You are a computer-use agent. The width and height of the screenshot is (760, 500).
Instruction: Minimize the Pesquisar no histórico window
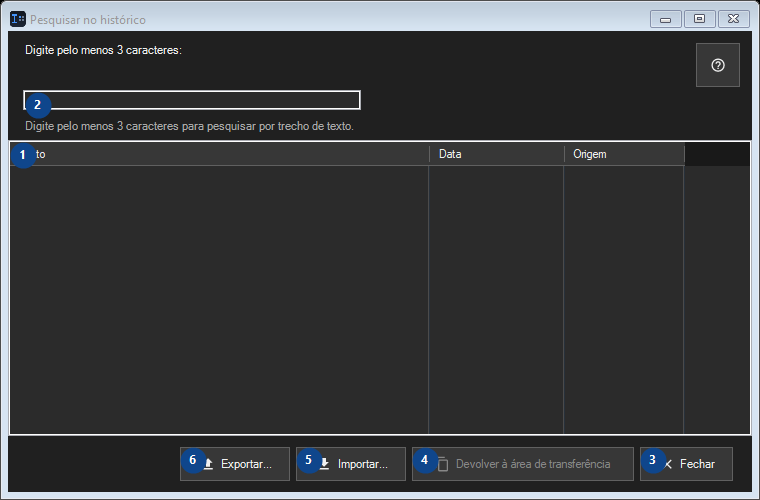tap(665, 19)
